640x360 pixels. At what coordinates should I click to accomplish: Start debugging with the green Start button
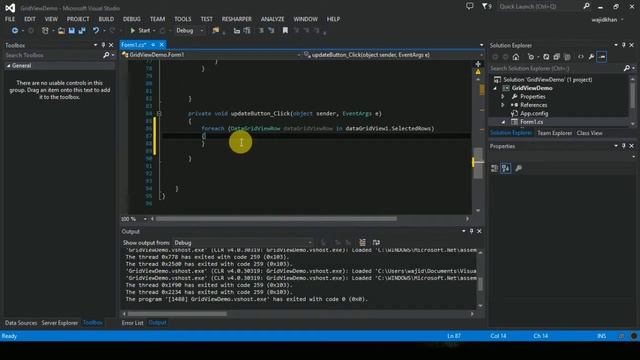click(140, 31)
